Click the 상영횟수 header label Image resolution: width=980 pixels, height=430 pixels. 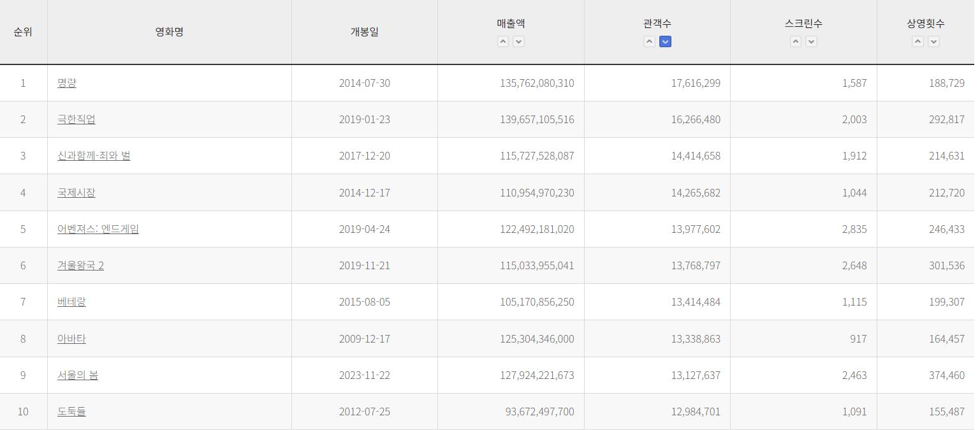click(926, 24)
